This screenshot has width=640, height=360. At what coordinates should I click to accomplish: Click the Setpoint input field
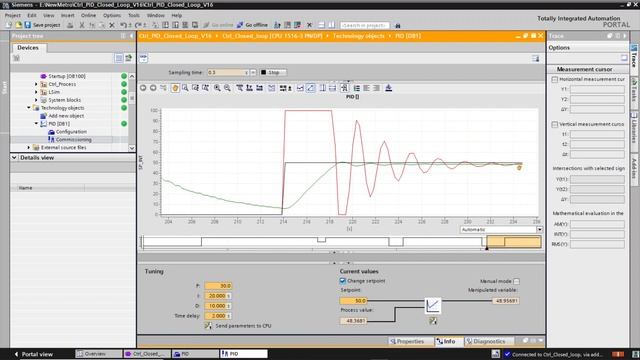click(x=353, y=301)
